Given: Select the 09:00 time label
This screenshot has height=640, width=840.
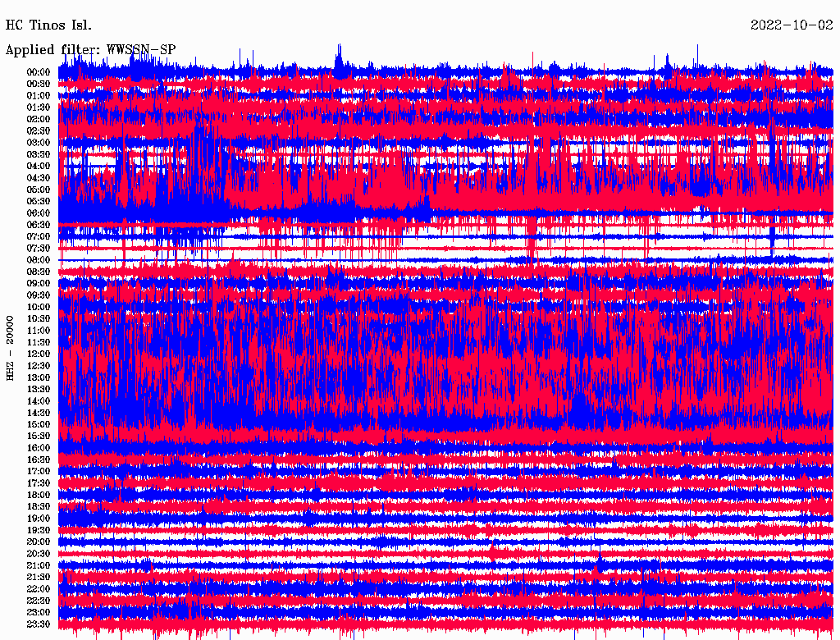Looking at the screenshot, I should [x=39, y=284].
